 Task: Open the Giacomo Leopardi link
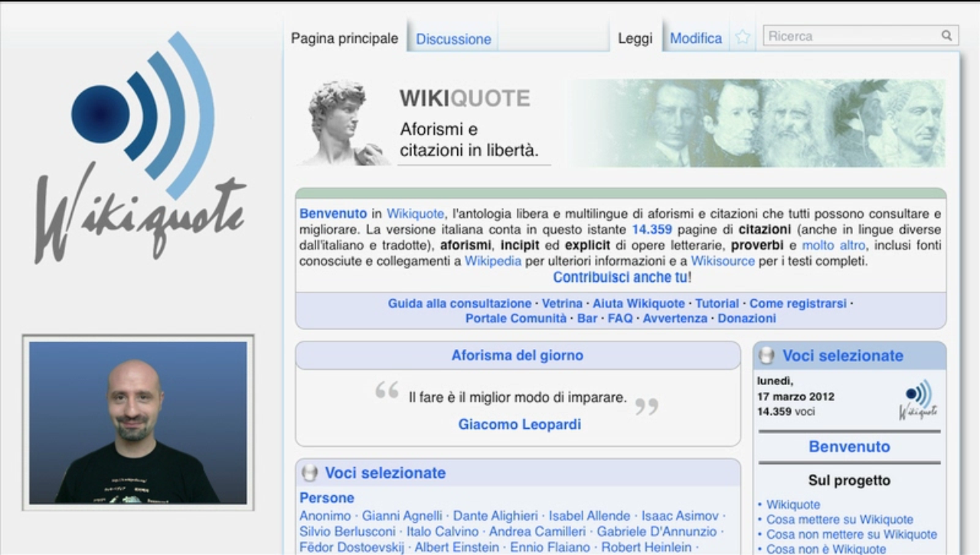tap(519, 424)
